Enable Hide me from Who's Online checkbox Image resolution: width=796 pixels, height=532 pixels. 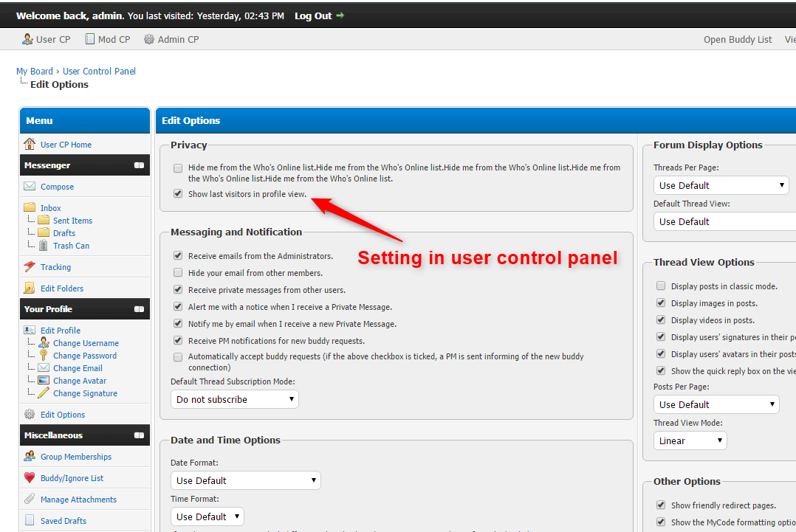tap(178, 168)
